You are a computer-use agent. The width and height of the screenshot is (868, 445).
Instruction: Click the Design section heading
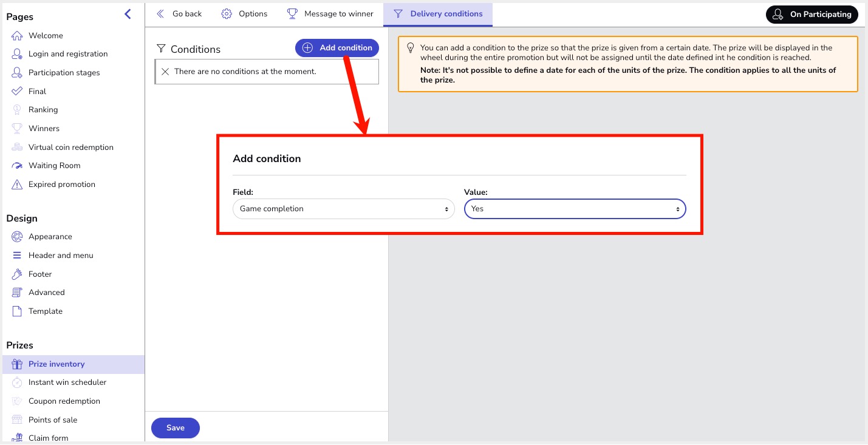[x=22, y=219]
